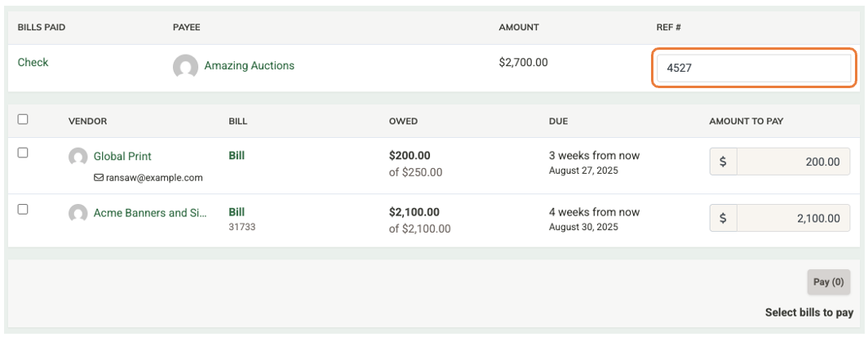The height and width of the screenshot is (337, 868).
Task: Open the Global Print vendor link
Action: coord(122,156)
